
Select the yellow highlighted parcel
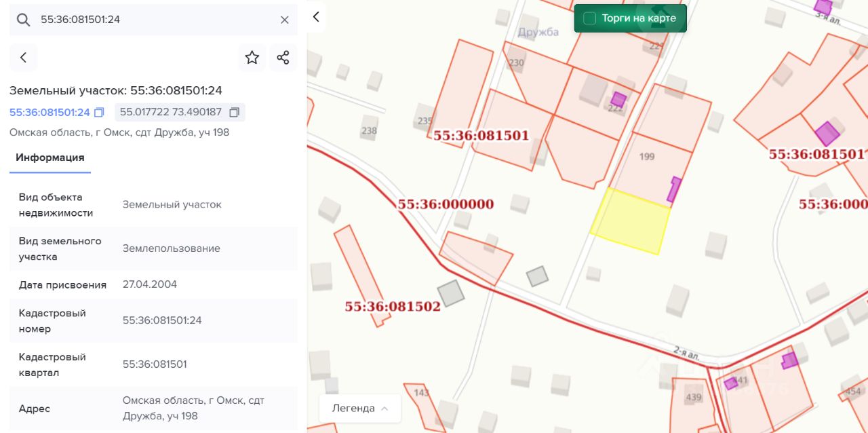point(631,221)
